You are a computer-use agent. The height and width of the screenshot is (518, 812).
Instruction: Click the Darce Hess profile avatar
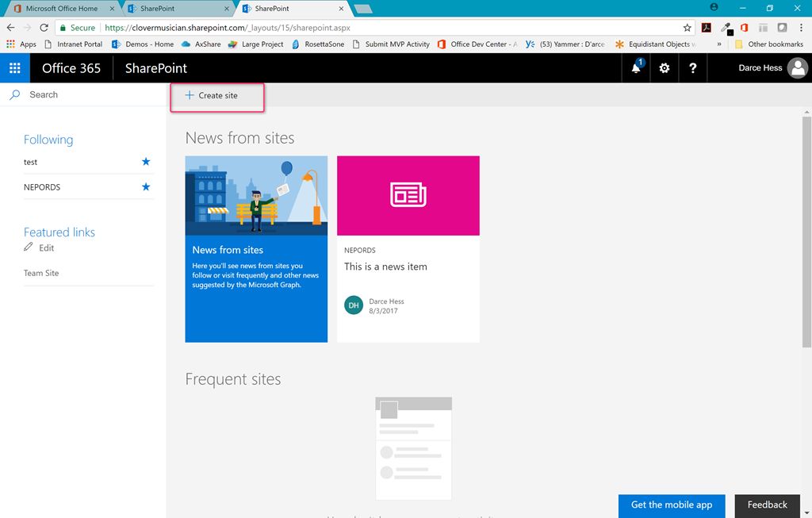(798, 68)
